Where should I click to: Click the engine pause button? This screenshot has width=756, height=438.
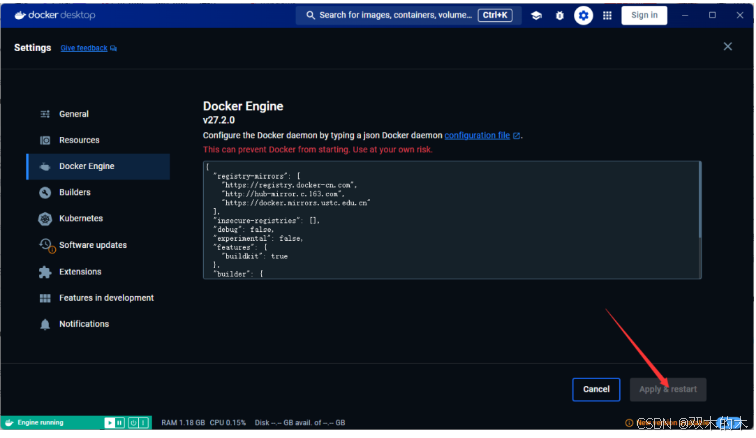pos(120,423)
